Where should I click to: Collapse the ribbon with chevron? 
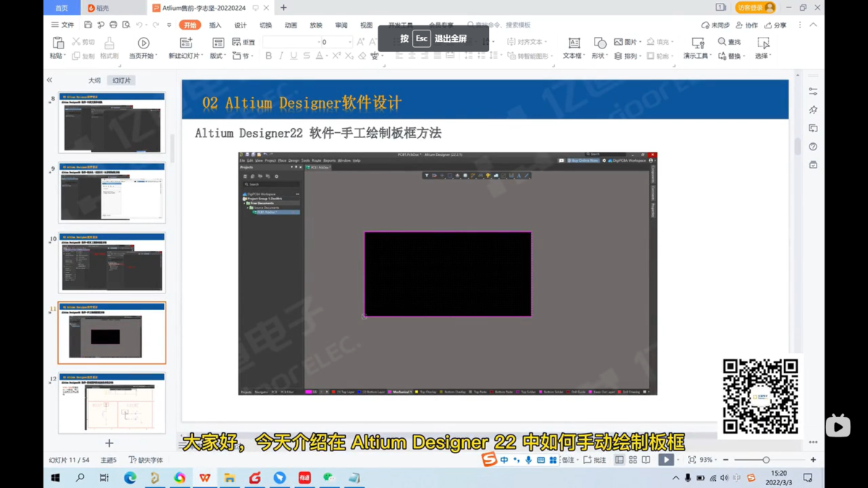(x=813, y=25)
